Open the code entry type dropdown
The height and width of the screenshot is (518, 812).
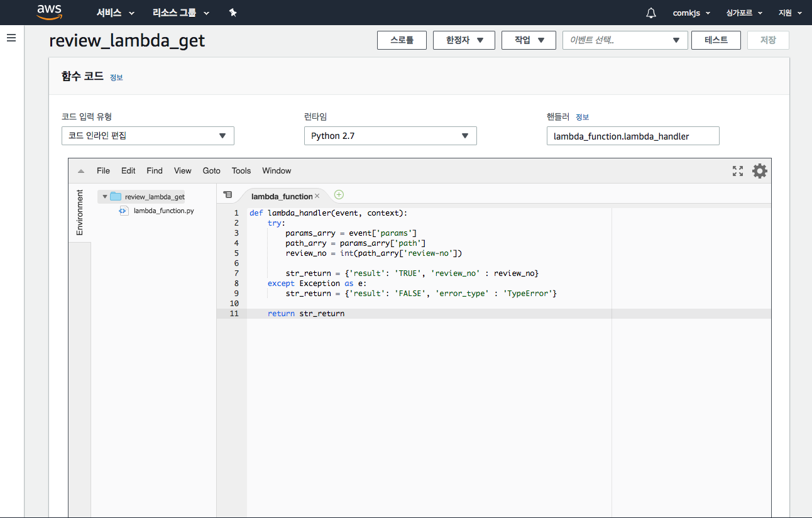148,136
